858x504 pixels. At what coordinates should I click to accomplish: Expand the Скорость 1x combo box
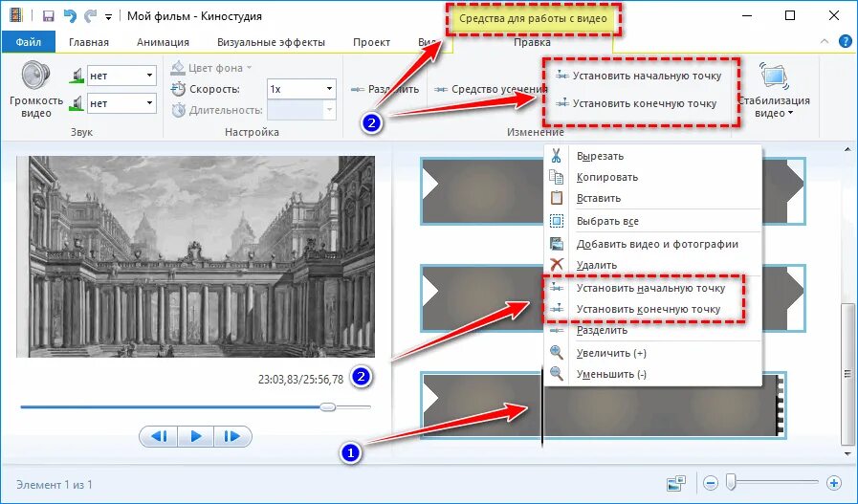pos(301,89)
